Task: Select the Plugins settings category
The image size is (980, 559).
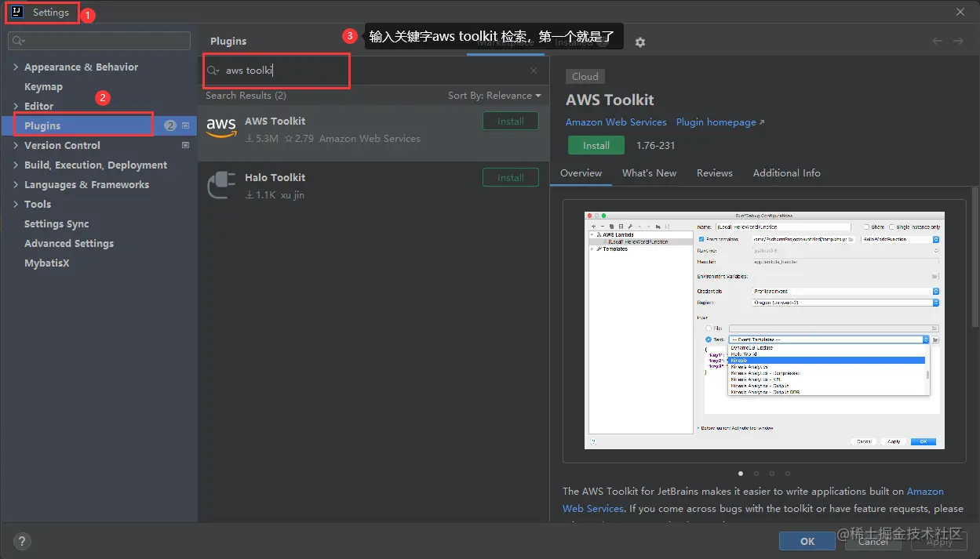Action: (x=98, y=125)
